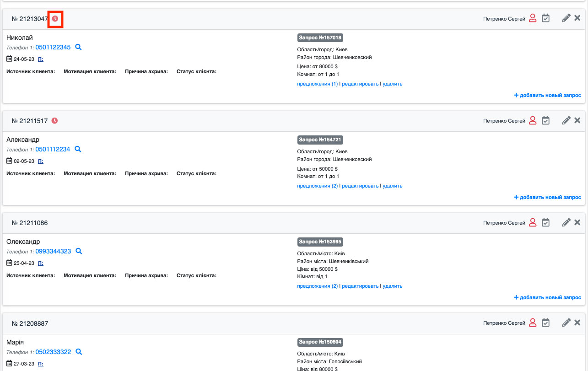The image size is (588, 371).
Task: Open the red user icon for client № 21208887
Action: point(532,323)
